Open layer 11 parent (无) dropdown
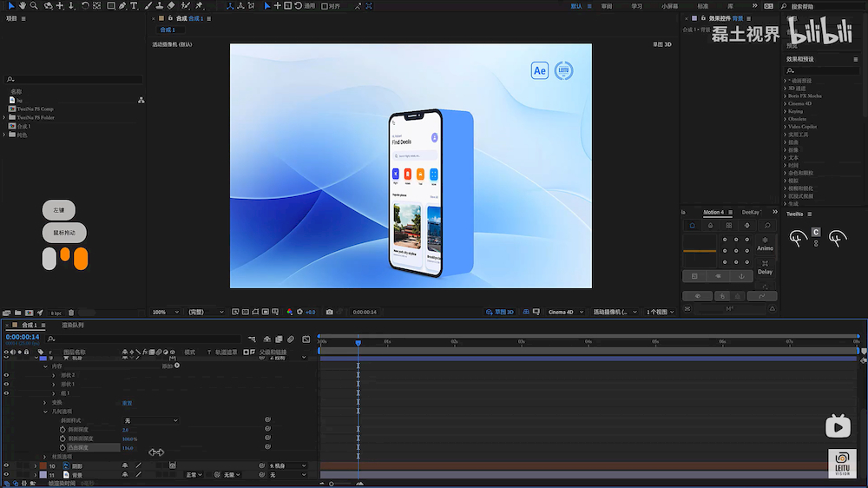Image resolution: width=868 pixels, height=488 pixels. click(288, 475)
